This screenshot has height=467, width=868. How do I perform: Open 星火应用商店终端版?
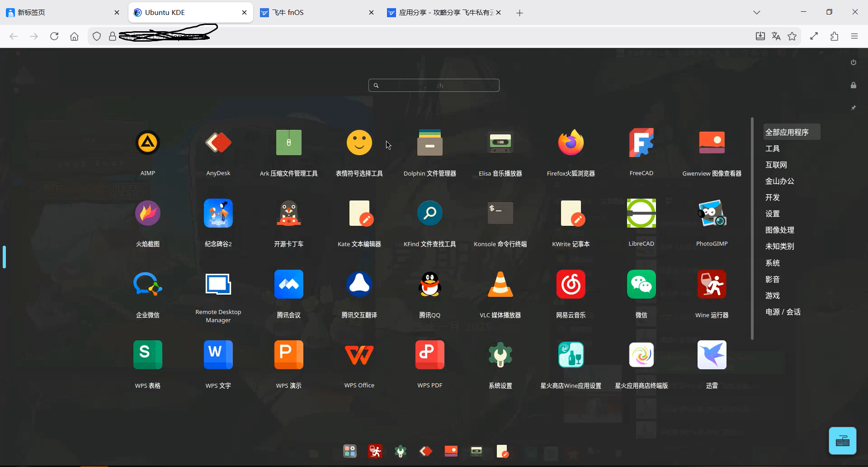pos(642,355)
